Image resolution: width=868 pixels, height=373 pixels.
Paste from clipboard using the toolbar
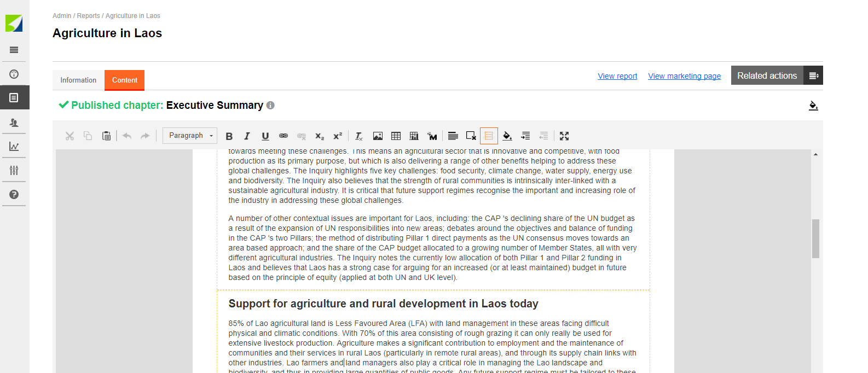[x=106, y=136]
